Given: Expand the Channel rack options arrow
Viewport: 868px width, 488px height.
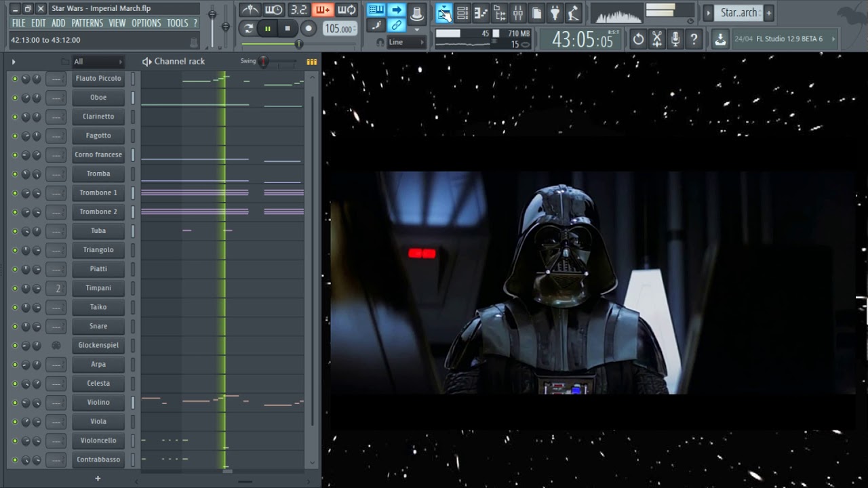Looking at the screenshot, I should tap(13, 62).
